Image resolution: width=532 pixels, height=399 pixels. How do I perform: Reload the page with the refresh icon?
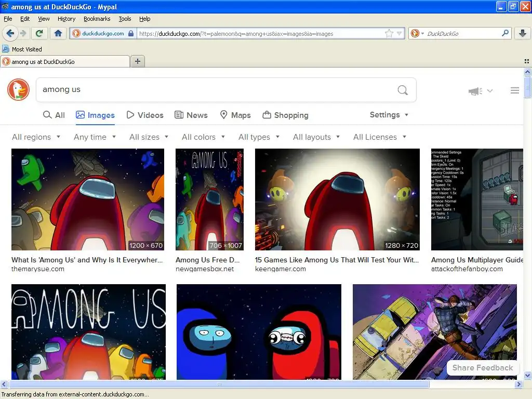[x=39, y=33]
